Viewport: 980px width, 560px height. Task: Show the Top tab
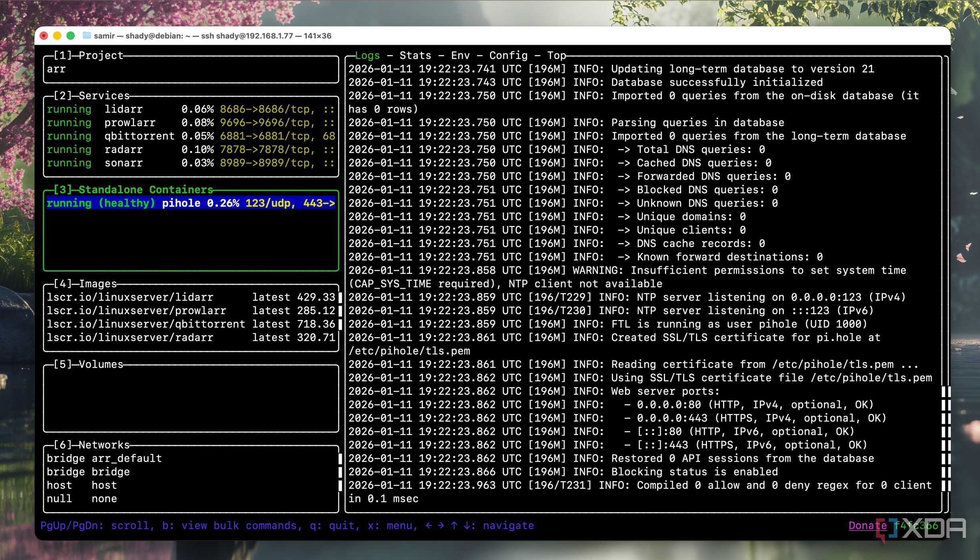tap(556, 55)
